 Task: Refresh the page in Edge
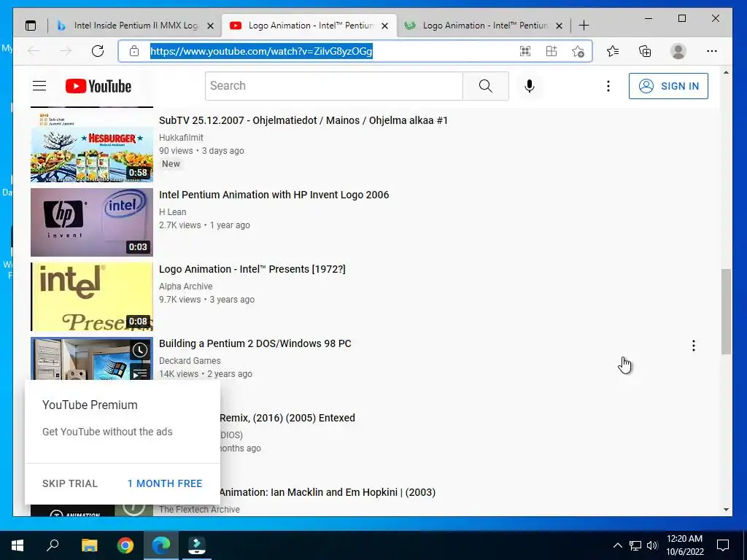point(98,51)
